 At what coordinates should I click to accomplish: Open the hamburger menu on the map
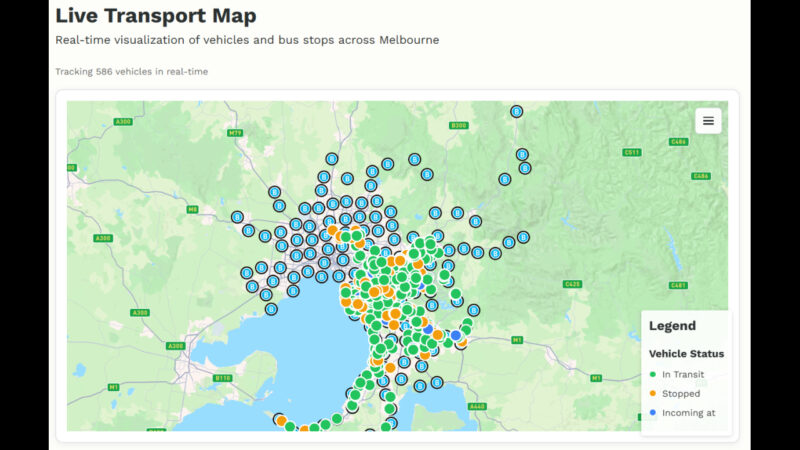pos(708,121)
